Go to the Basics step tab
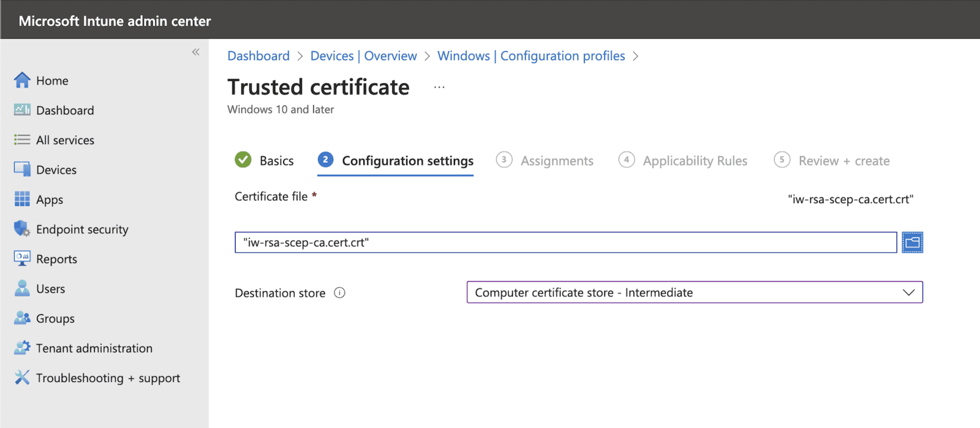Viewport: 980px width, 428px height. pyautogui.click(x=264, y=161)
